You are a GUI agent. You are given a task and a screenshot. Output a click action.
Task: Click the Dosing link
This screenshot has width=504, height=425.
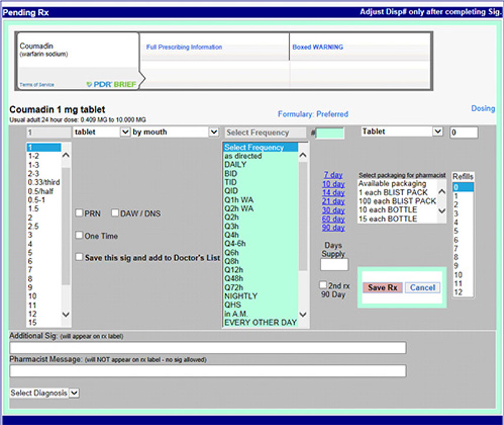[483, 108]
